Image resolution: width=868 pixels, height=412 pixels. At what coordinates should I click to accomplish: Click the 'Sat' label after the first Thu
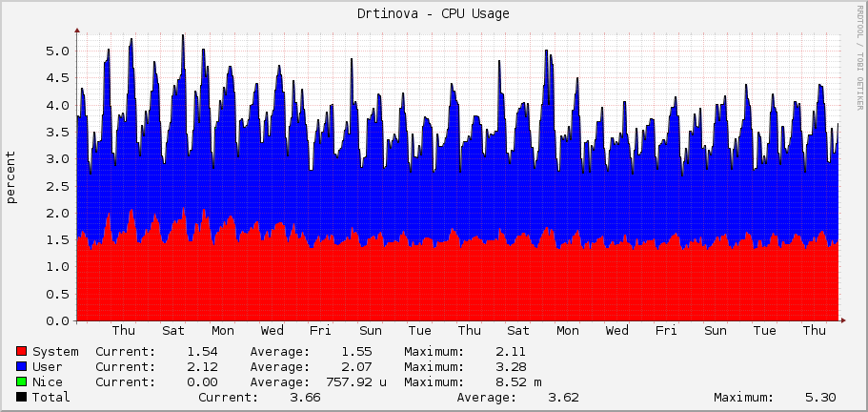click(x=173, y=331)
